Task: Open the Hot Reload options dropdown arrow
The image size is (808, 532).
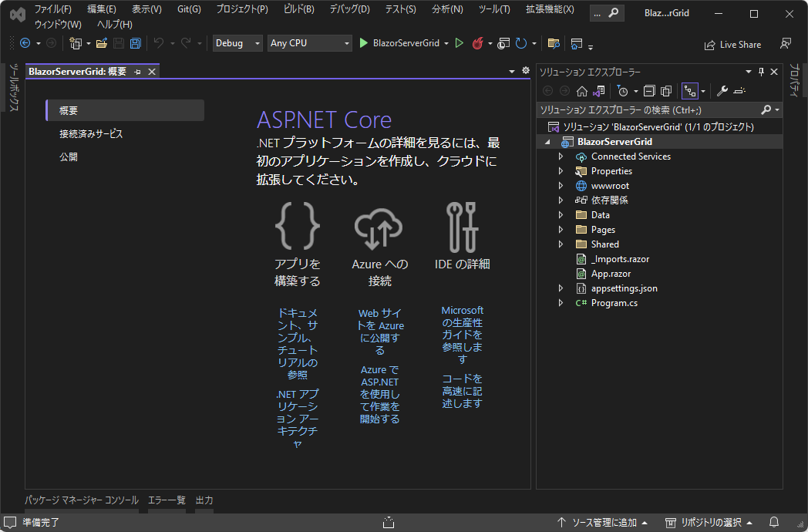Action: click(490, 44)
